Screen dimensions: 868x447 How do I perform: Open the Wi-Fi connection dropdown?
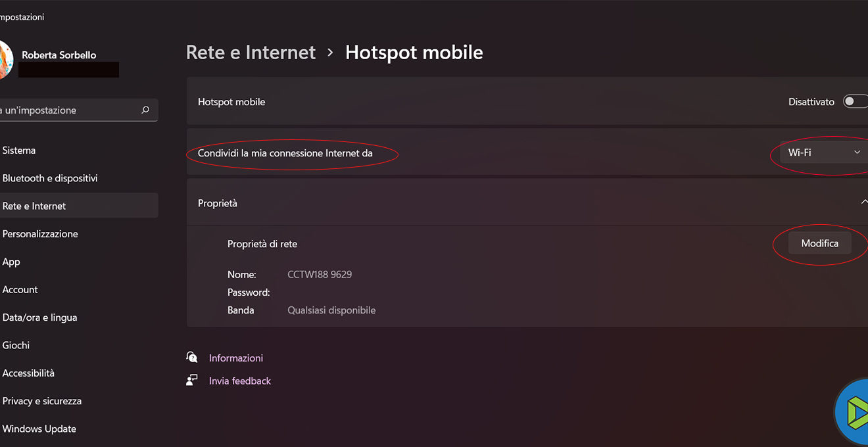coord(824,153)
